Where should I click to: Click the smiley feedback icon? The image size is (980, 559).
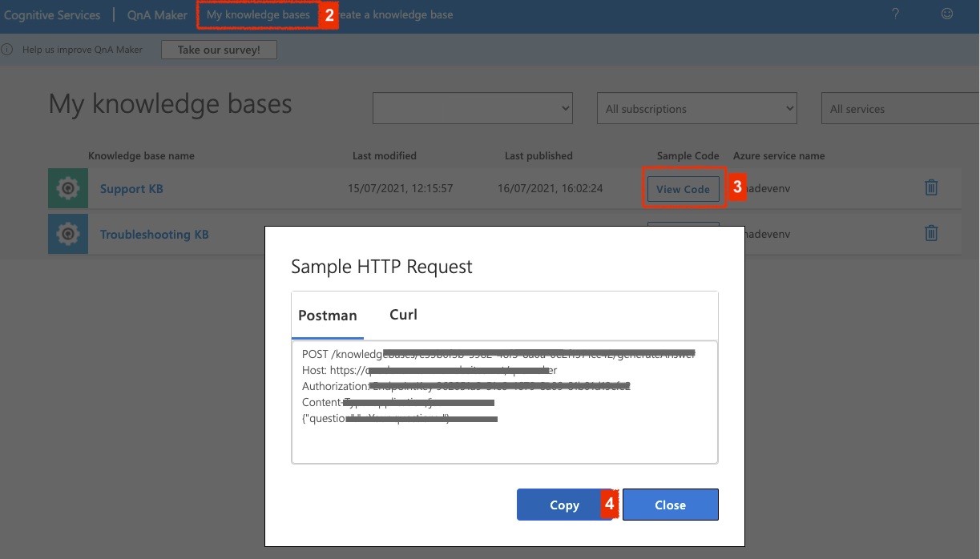[x=947, y=14]
